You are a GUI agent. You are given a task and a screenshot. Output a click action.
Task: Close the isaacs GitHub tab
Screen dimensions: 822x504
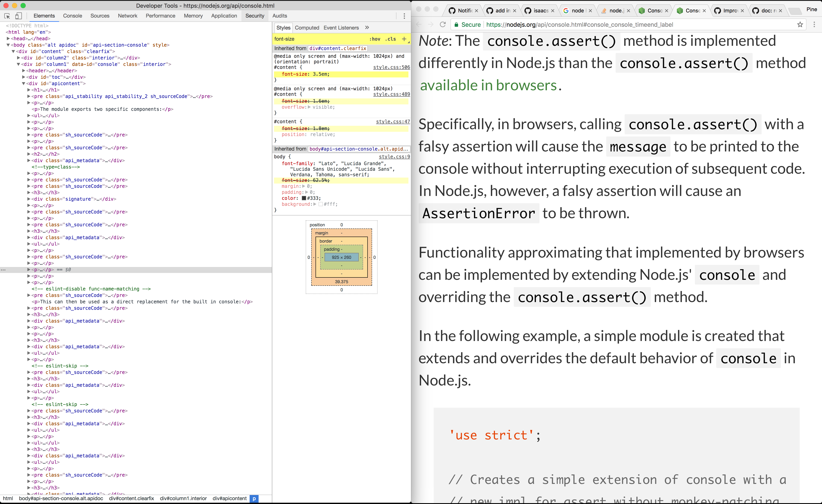[x=553, y=11]
